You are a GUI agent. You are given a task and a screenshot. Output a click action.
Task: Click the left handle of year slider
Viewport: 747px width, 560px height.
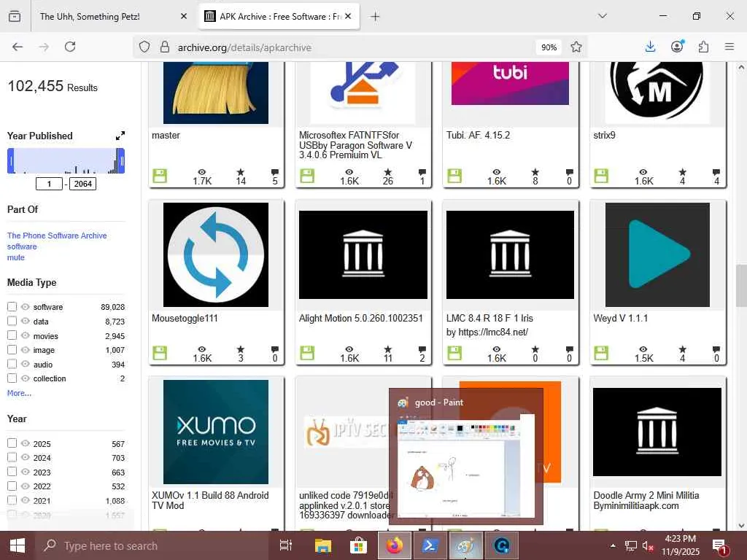10,160
